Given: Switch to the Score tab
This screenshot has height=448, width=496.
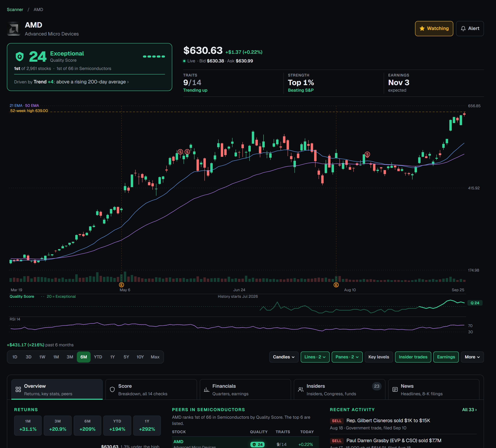Looking at the screenshot, I should (x=151, y=389).
